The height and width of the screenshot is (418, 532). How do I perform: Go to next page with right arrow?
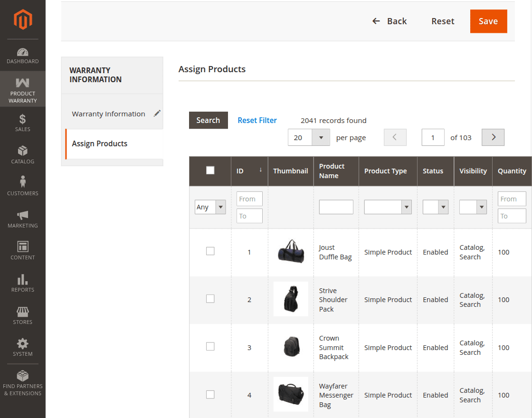(x=493, y=137)
